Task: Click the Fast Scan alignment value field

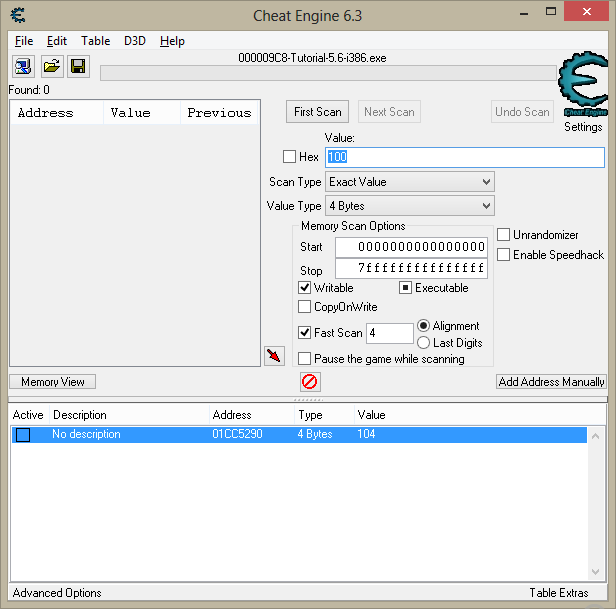Action: click(390, 333)
